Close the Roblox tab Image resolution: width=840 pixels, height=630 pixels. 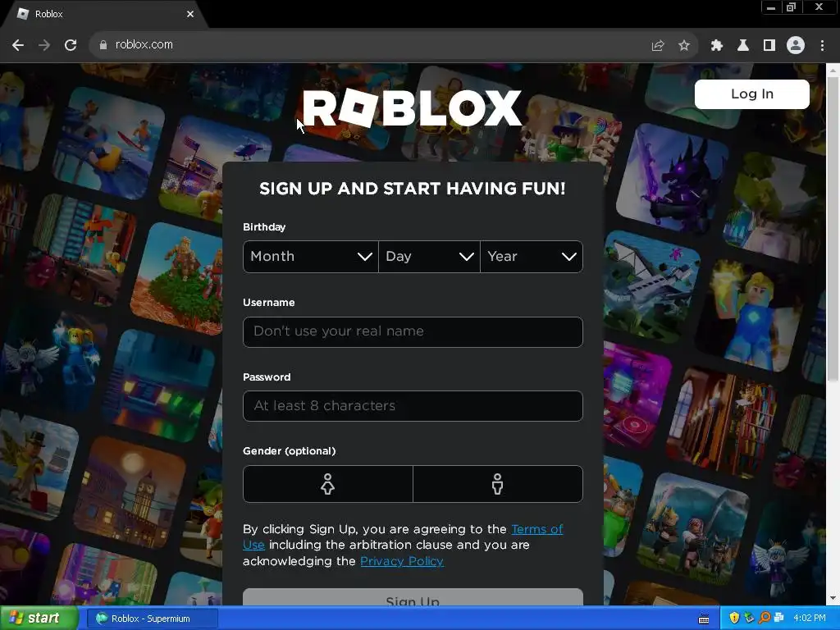[x=190, y=14]
